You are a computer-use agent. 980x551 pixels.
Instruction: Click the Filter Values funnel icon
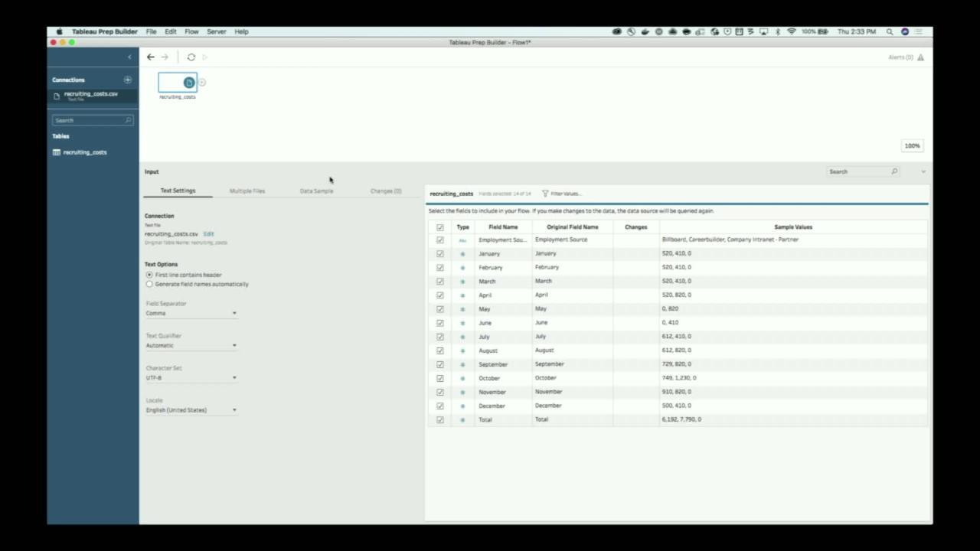point(545,194)
